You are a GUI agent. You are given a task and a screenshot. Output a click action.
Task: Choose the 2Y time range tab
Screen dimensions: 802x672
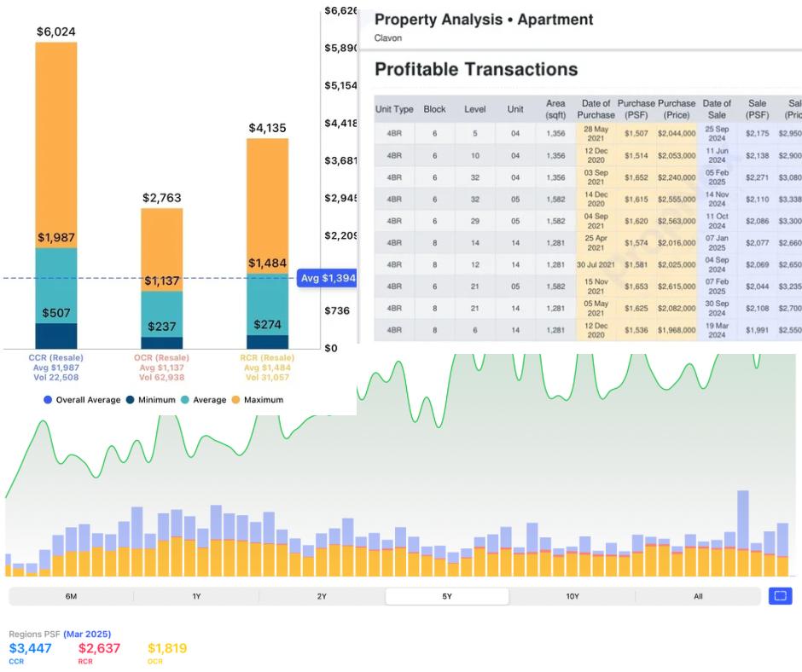point(322,596)
